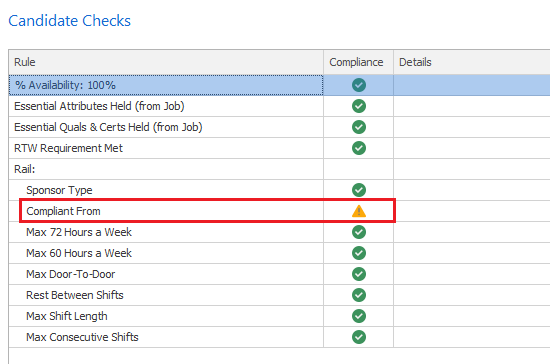Click the green tick for Max Consecutive Shifts
The image size is (550, 364).
(x=358, y=337)
